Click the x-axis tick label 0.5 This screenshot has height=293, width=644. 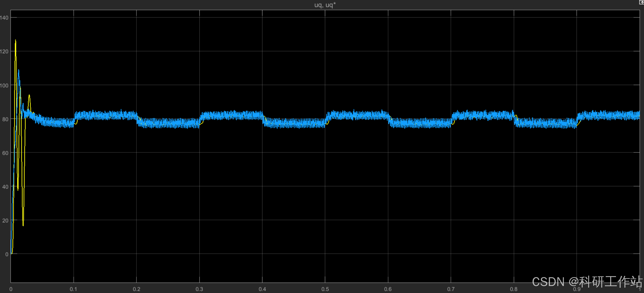tap(325, 289)
